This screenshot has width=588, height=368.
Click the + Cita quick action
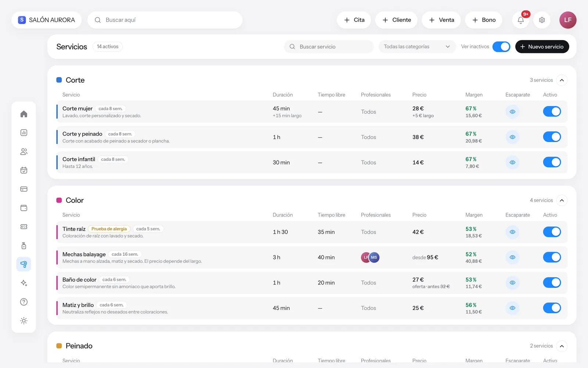(x=354, y=20)
